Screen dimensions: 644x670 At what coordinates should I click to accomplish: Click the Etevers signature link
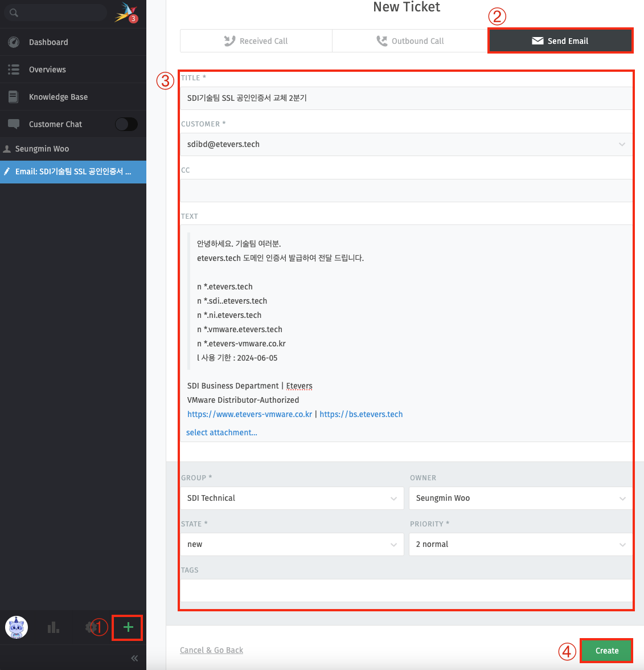(x=300, y=386)
